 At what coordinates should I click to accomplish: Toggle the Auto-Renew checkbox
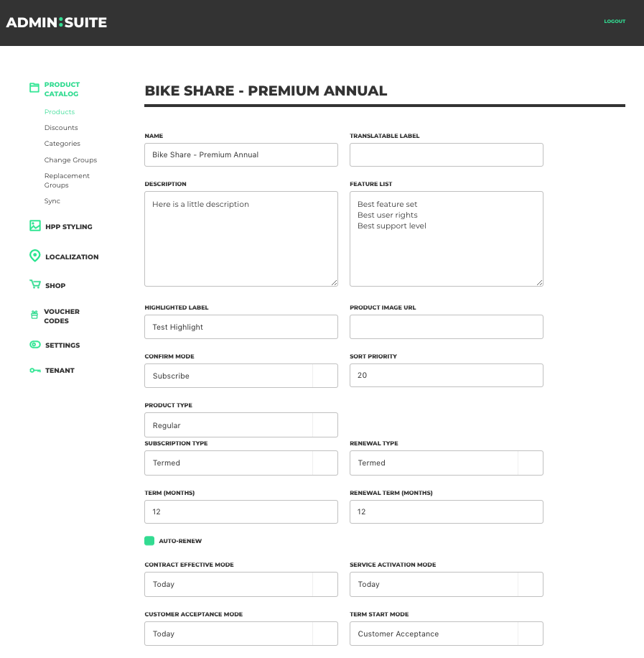149,541
